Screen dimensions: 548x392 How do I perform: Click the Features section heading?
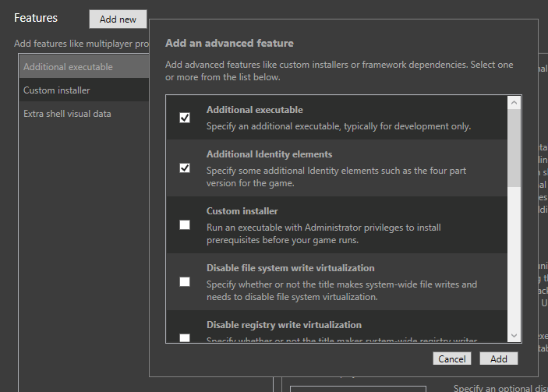[36, 18]
